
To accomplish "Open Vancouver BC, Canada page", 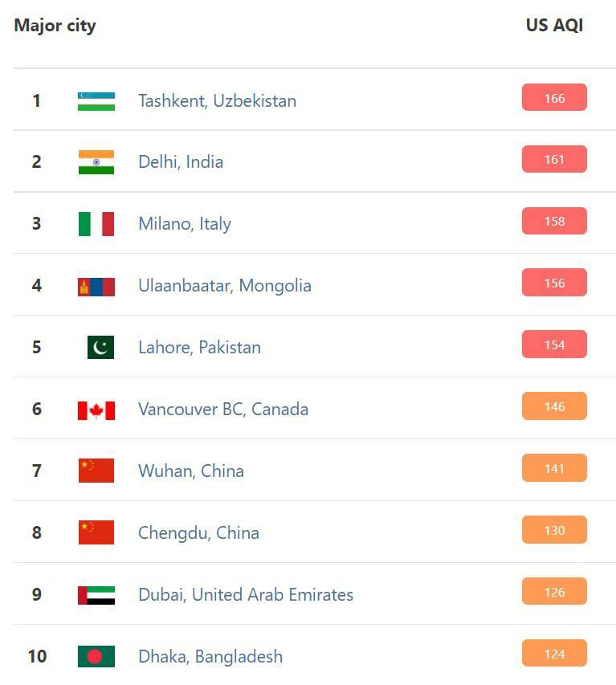I will pyautogui.click(x=223, y=410).
